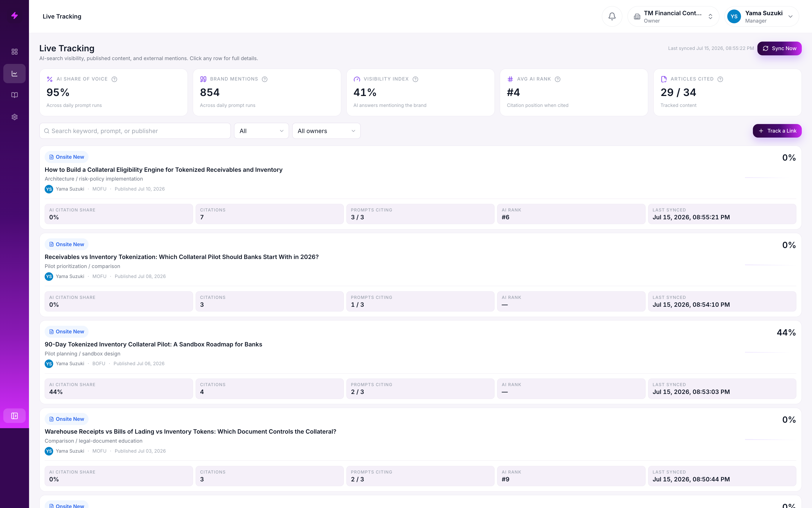The image size is (812, 508).
Task: Show help for Brand Mentions
Action: (264, 79)
